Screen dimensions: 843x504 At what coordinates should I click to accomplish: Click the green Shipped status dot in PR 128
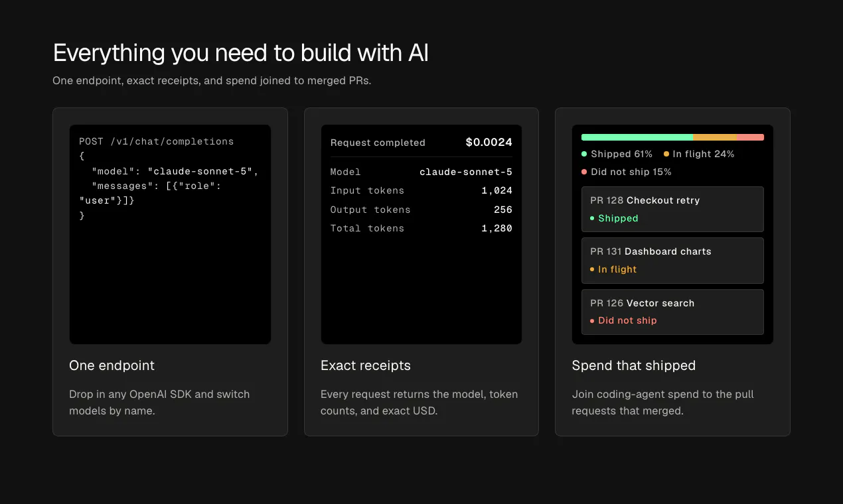pyautogui.click(x=592, y=218)
